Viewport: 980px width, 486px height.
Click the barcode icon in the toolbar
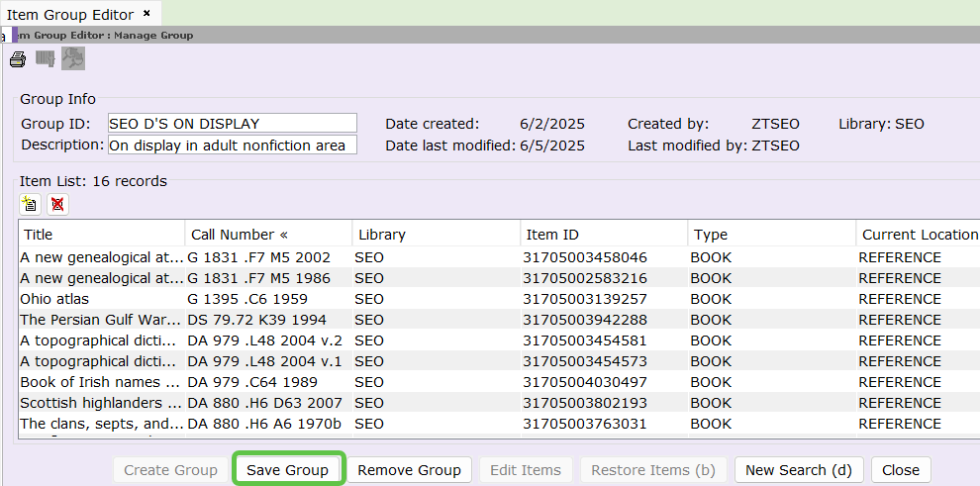[45, 59]
